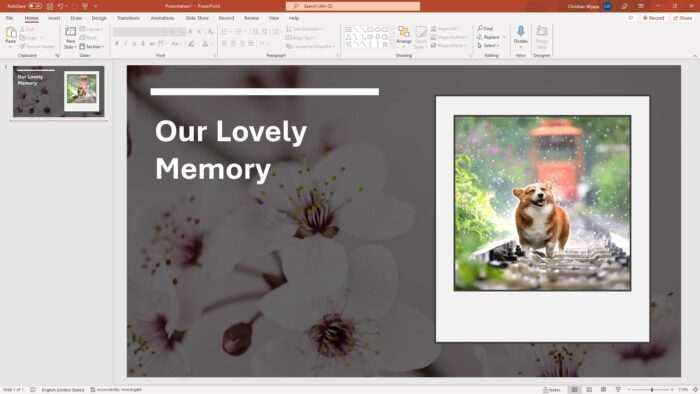Image resolution: width=700 pixels, height=394 pixels.
Task: Click the Save icon in title bar
Action: (x=50, y=6)
